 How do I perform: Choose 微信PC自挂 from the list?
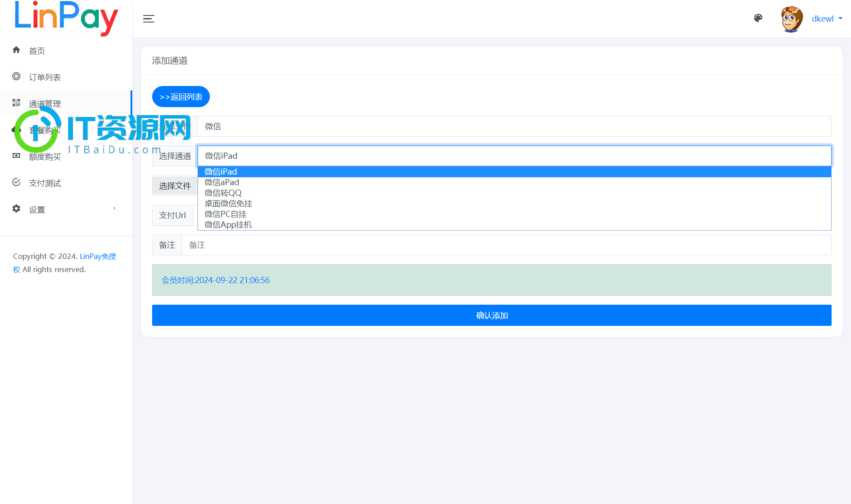[514, 214]
